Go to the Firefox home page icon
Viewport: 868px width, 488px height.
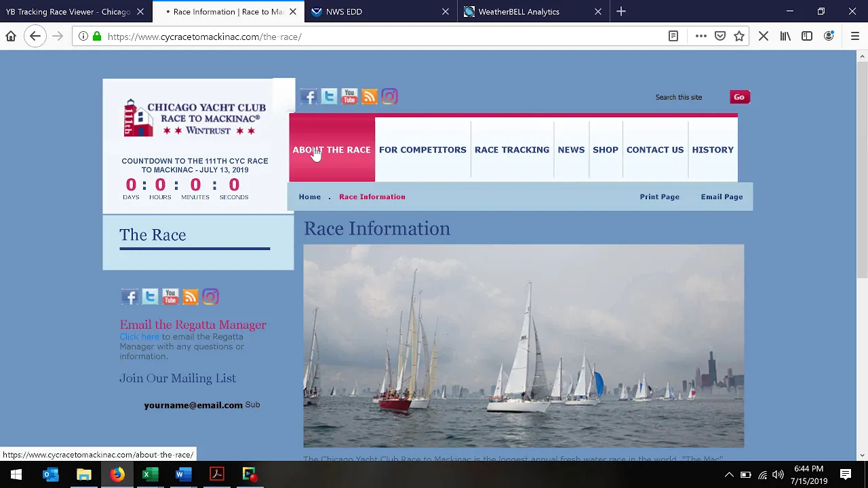pyautogui.click(x=11, y=37)
